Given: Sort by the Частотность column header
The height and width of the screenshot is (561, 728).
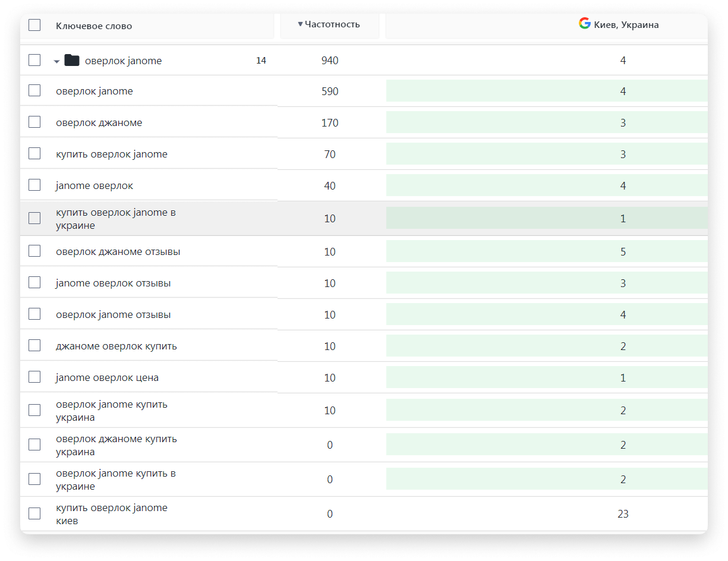Looking at the screenshot, I should click(x=332, y=24).
